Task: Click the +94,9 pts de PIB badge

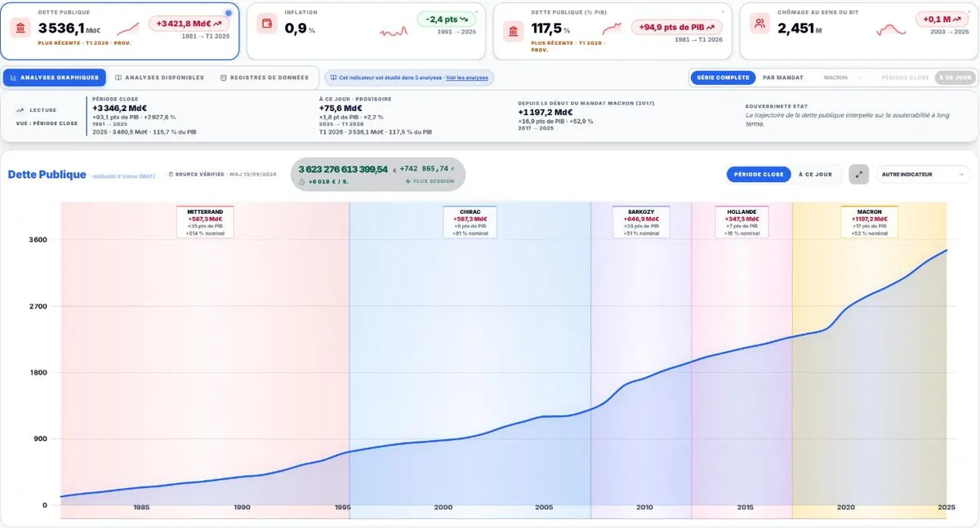Action: click(x=677, y=27)
